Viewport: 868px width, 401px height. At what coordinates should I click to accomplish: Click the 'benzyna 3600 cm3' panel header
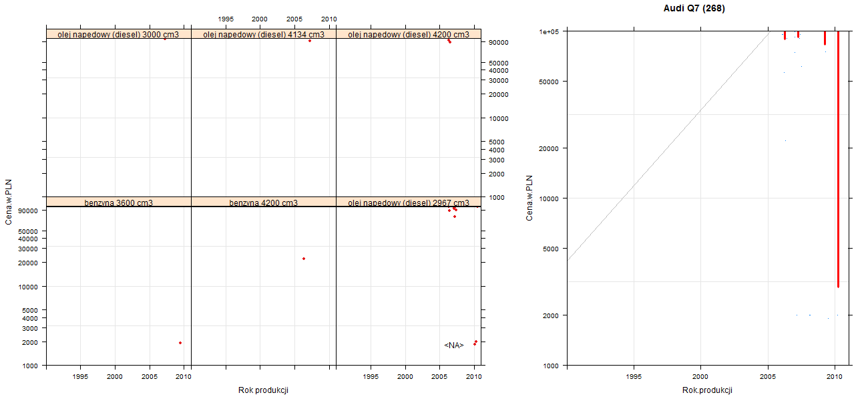[118, 202]
